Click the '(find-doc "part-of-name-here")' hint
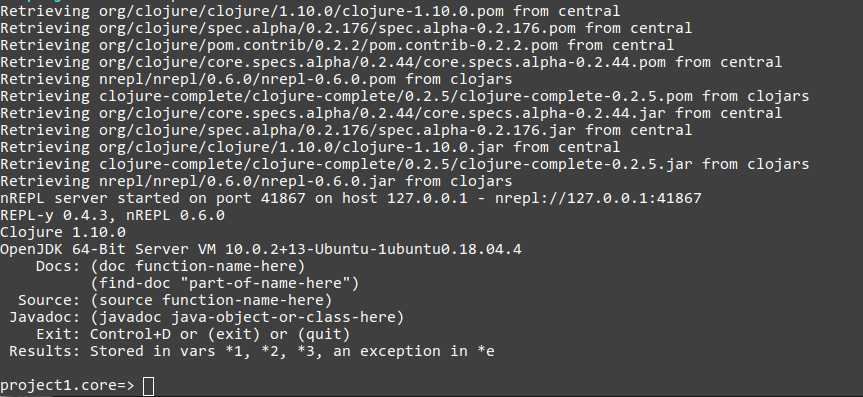The height and width of the screenshot is (397, 863). pos(225,284)
